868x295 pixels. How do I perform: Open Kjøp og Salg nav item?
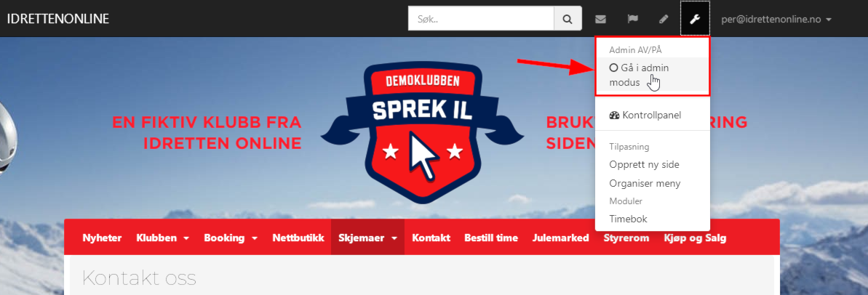[695, 238]
